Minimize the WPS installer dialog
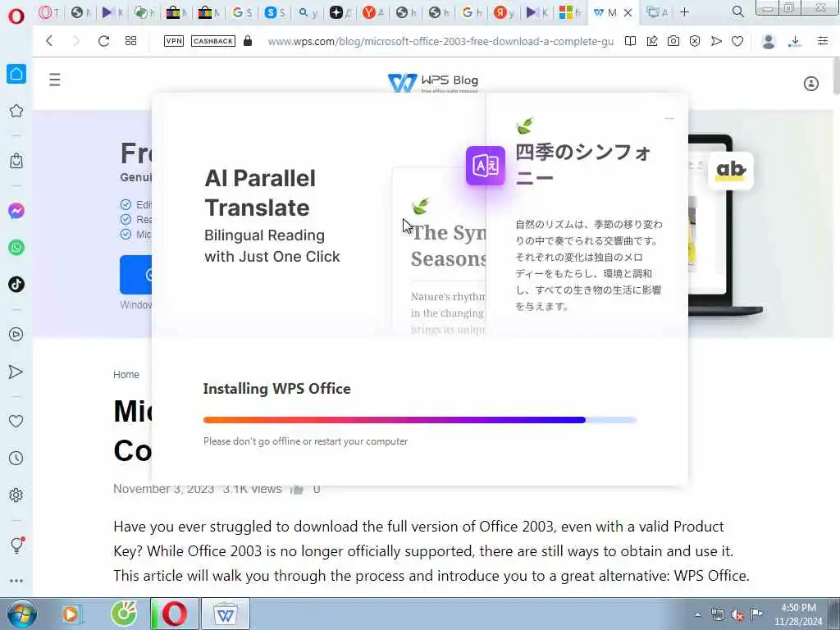Image resolution: width=840 pixels, height=630 pixels. (669, 118)
